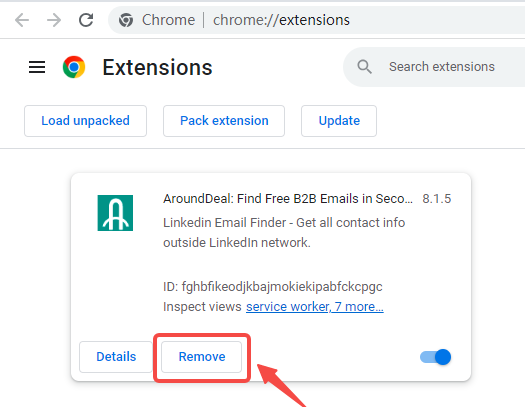Screen dimensions: 525x407
Task: Click the AroundDeal extension title text
Action: coord(288,199)
